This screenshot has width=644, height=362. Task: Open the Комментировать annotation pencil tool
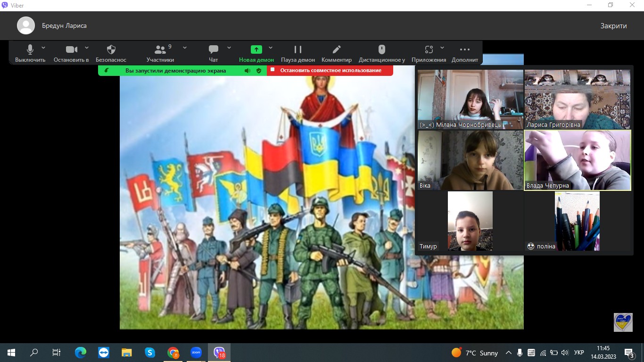[337, 53]
